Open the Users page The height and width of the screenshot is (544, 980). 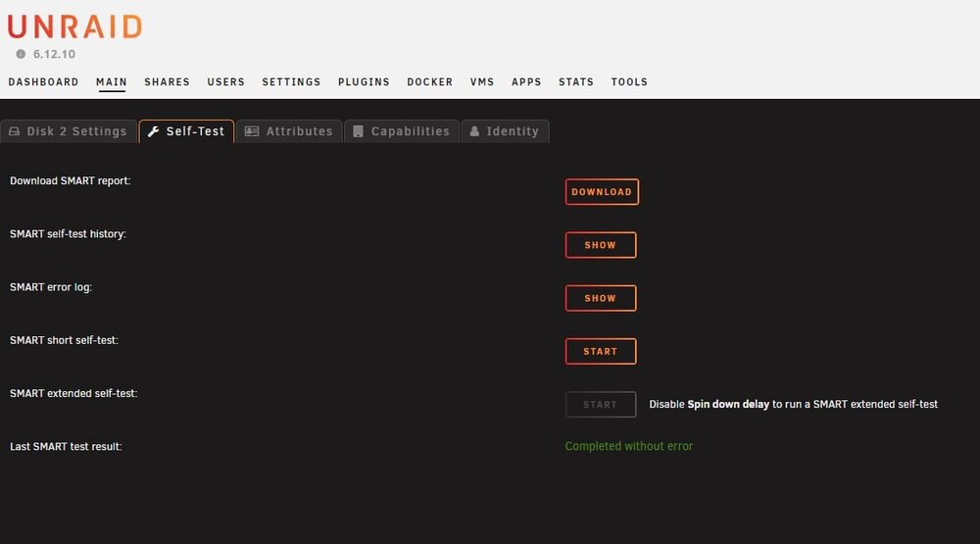click(225, 82)
